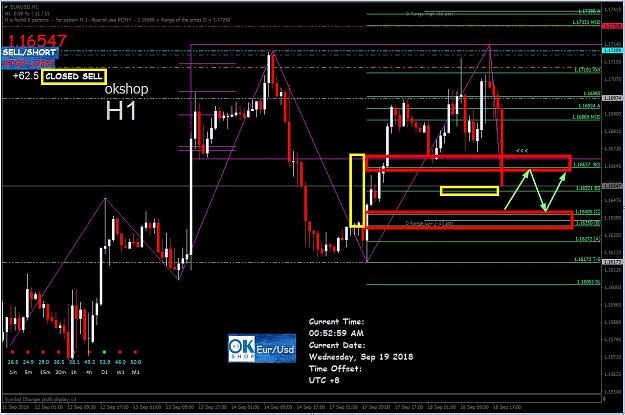This screenshot has width=625, height=415.
Task: Click the green indicator dot above D1
Action: 104,352
